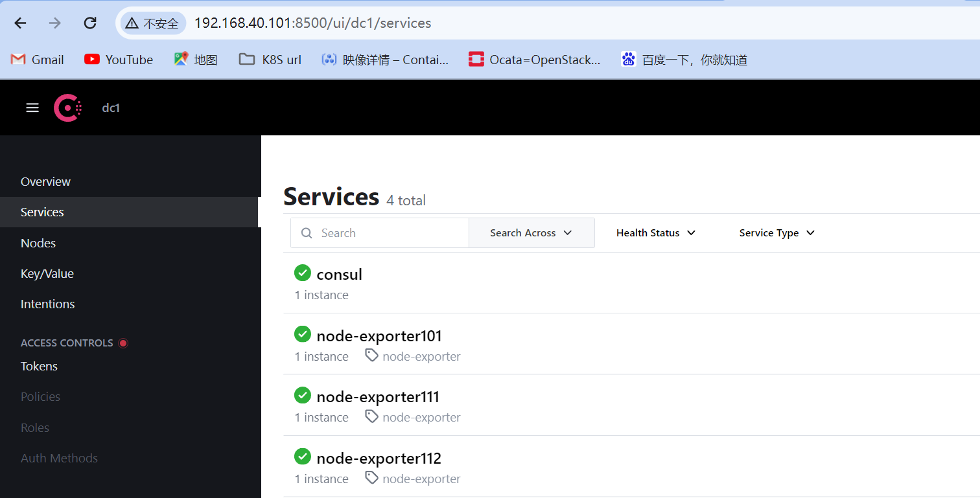Click in the services Search field
The image size is (980, 498).
click(x=379, y=232)
